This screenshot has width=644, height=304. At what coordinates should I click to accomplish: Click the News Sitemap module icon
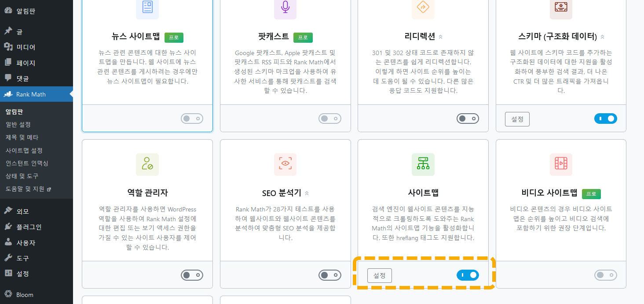[147, 8]
